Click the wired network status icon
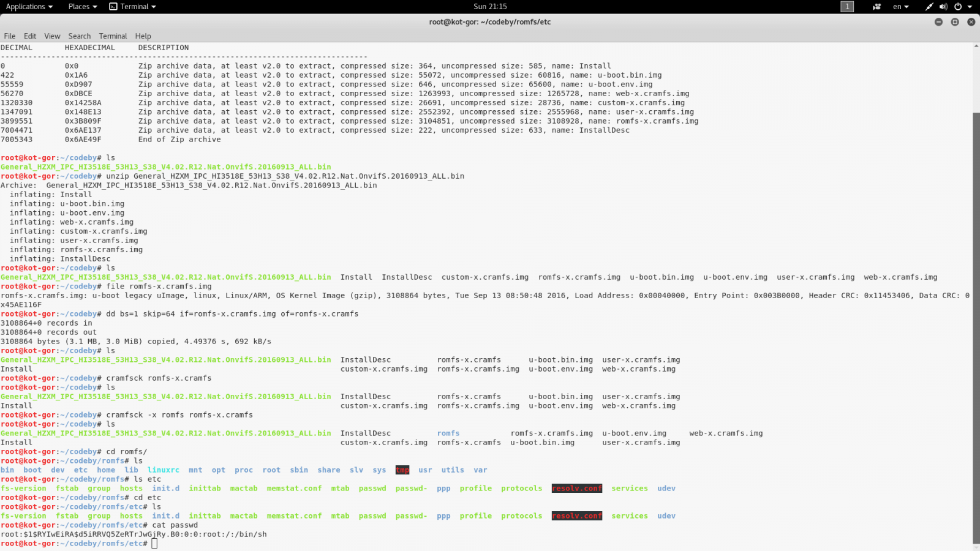 click(929, 7)
